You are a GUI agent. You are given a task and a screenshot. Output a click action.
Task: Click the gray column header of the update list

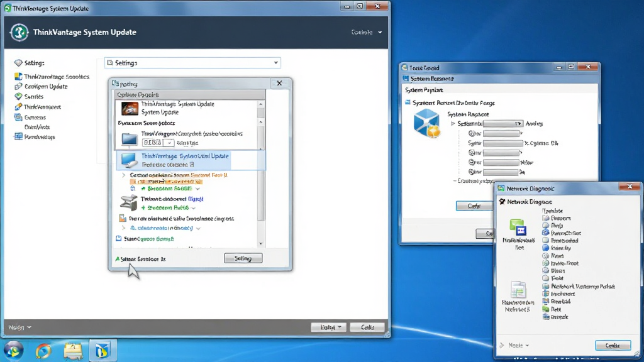point(189,95)
